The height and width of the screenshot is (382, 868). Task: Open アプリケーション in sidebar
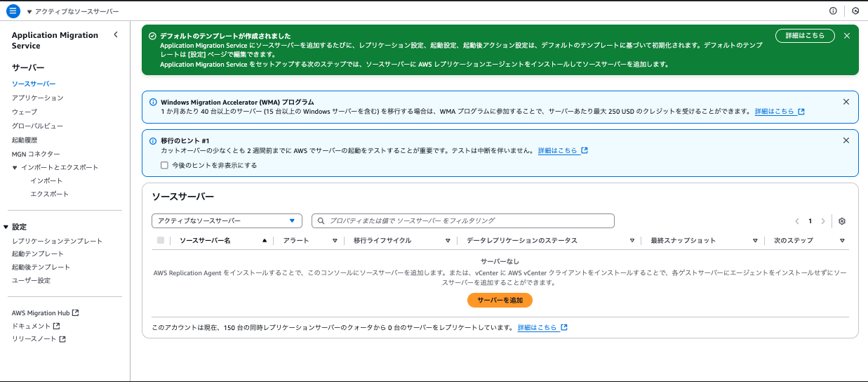coord(38,98)
